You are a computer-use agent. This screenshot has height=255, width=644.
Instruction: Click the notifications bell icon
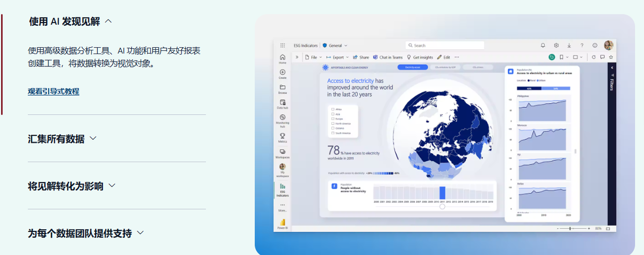tap(543, 46)
